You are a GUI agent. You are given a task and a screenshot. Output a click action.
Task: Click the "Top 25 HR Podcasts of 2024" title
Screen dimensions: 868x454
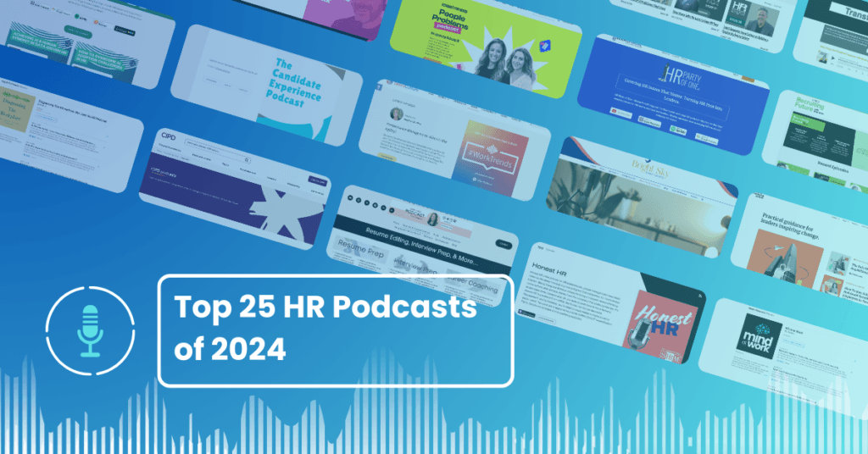click(x=325, y=328)
